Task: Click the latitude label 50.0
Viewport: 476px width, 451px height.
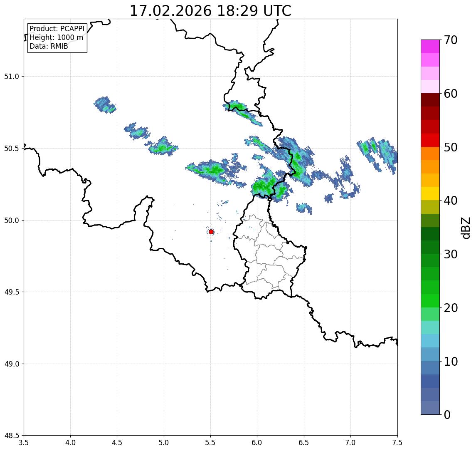Action: (x=12, y=221)
